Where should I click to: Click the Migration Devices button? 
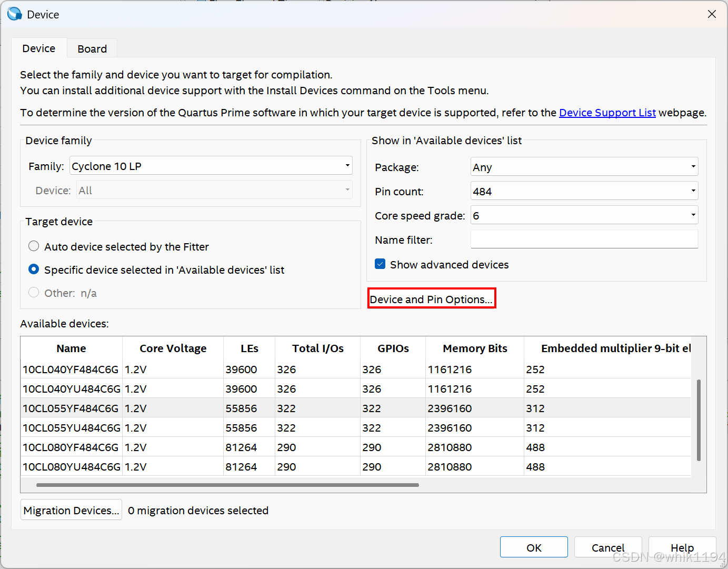[x=71, y=510]
